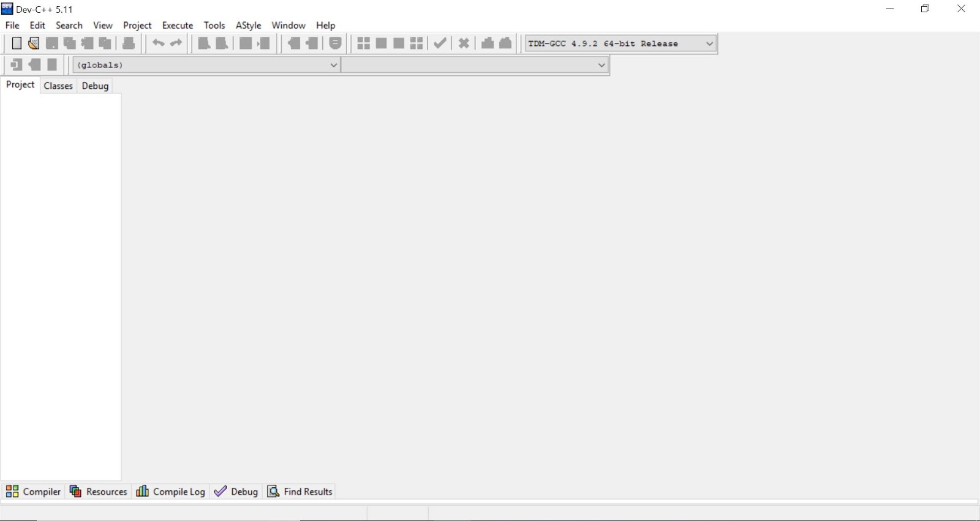Screen dimensions: 980x521
Task: Open the Find Results bottom tab
Action: pos(300,492)
